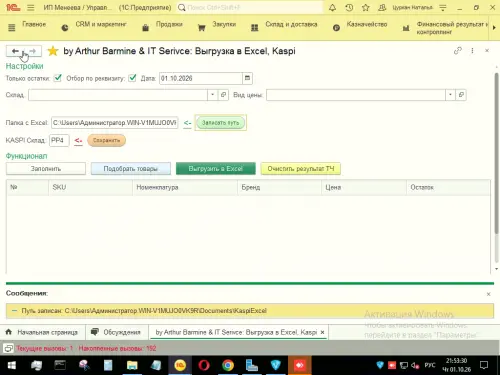Screen dimensions: 500x375
Task: Click Записать путь button
Action: (220, 123)
